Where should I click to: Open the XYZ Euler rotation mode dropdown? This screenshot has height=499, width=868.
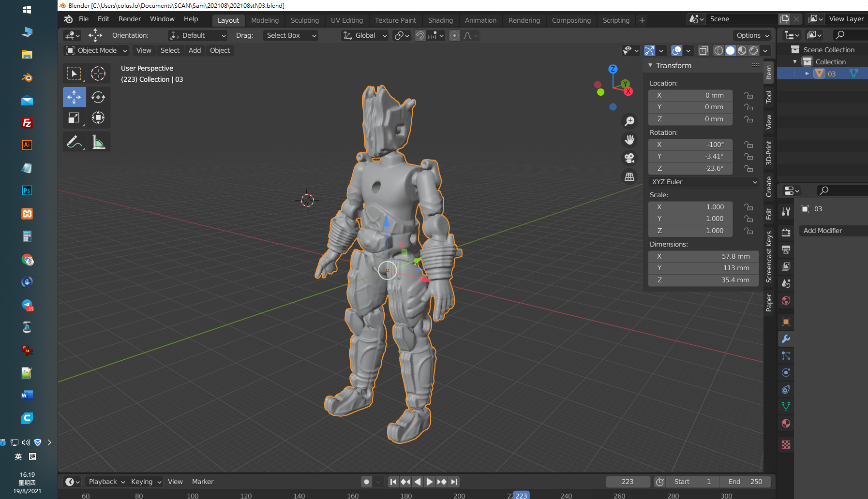[703, 182]
